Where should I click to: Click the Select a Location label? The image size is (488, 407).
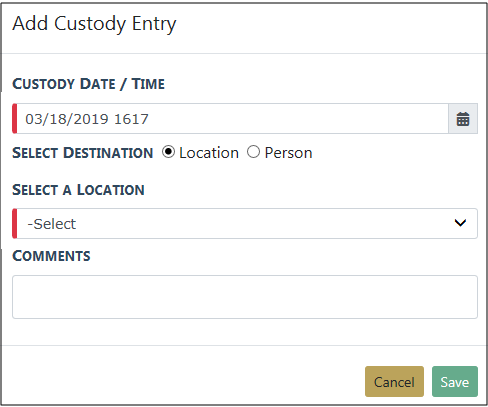[78, 190]
